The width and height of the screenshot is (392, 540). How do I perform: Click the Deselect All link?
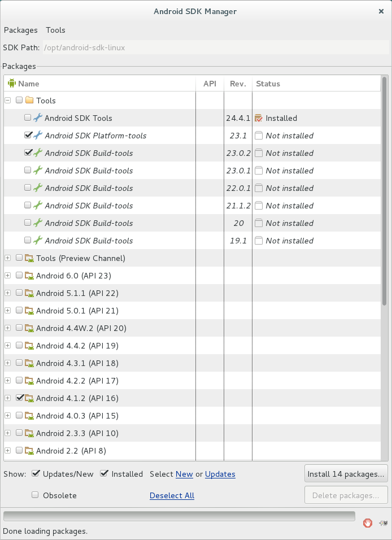172,495
